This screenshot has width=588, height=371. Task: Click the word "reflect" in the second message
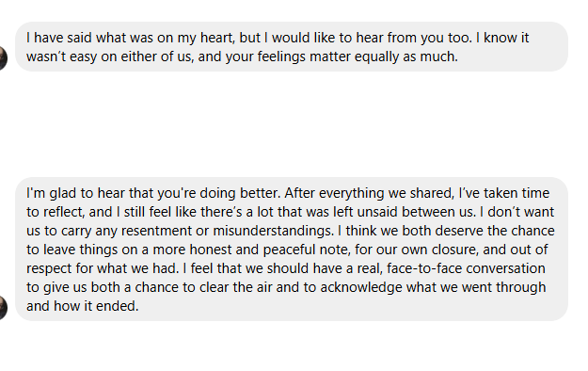[x=64, y=212]
